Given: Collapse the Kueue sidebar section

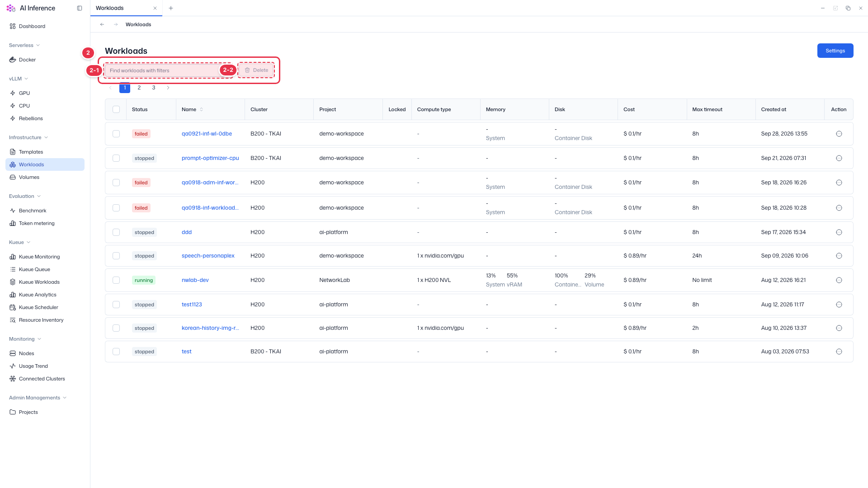Looking at the screenshot, I should (x=19, y=242).
